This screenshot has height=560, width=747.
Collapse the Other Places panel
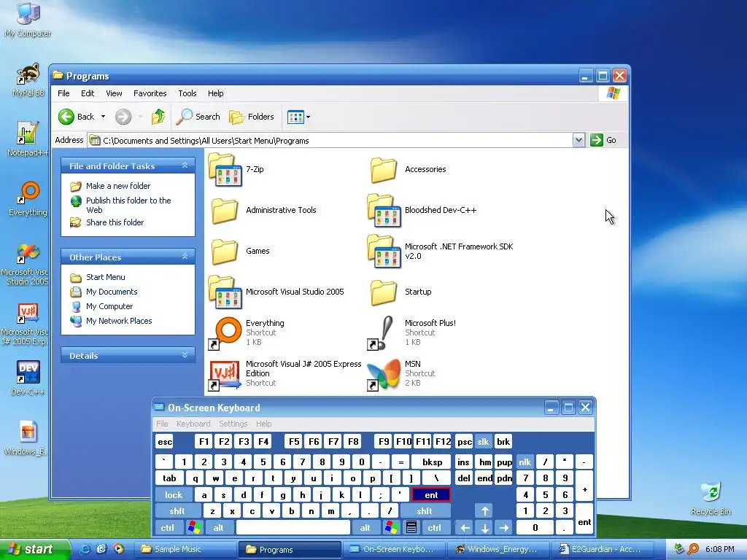click(x=185, y=257)
